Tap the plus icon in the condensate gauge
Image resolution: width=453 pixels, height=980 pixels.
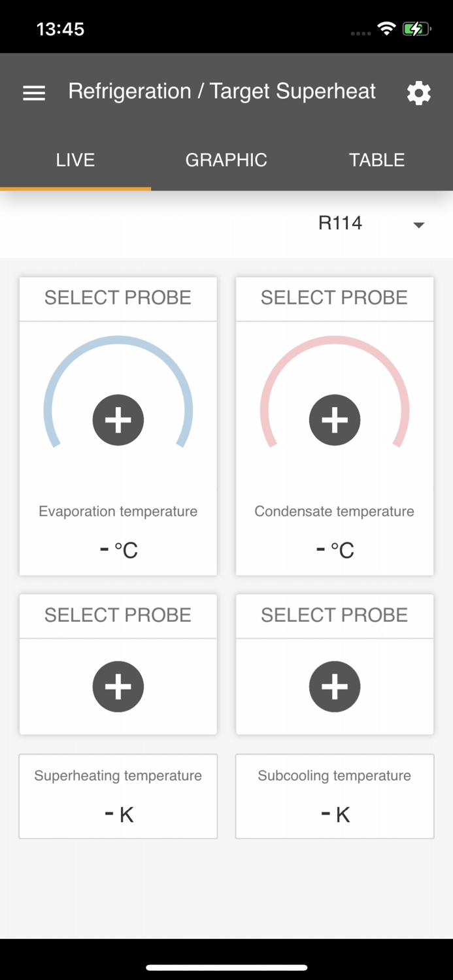point(335,419)
